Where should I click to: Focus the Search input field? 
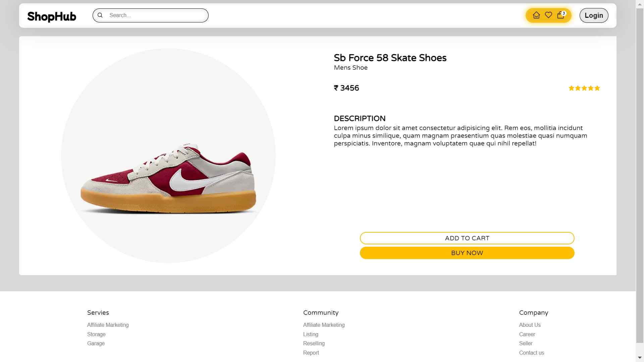tap(156, 15)
